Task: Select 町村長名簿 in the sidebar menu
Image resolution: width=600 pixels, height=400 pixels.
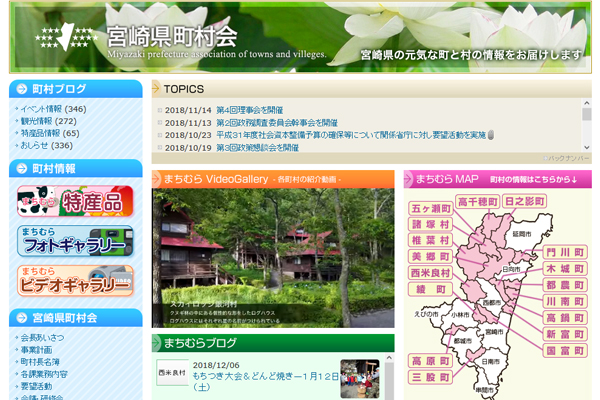Action: (40, 362)
